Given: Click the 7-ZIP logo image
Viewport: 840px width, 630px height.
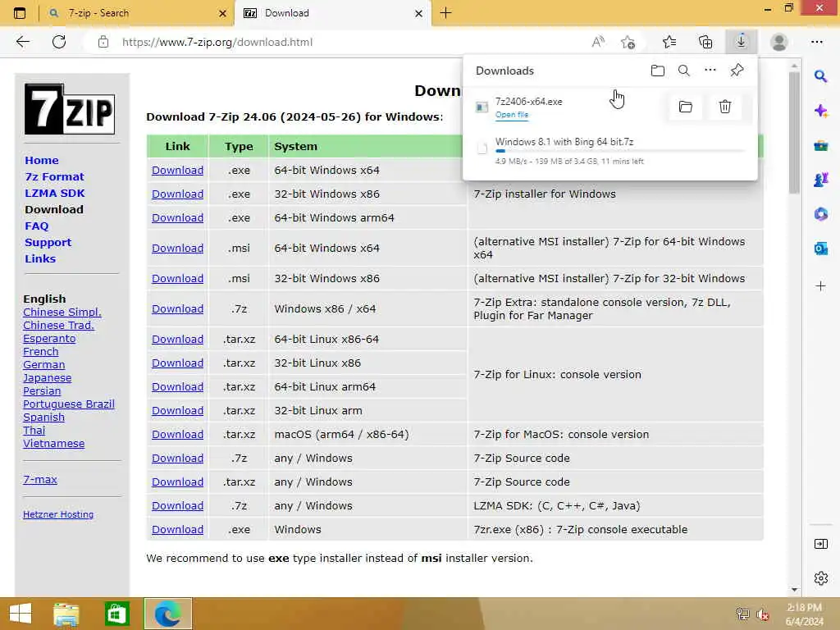Looking at the screenshot, I should pos(70,109).
